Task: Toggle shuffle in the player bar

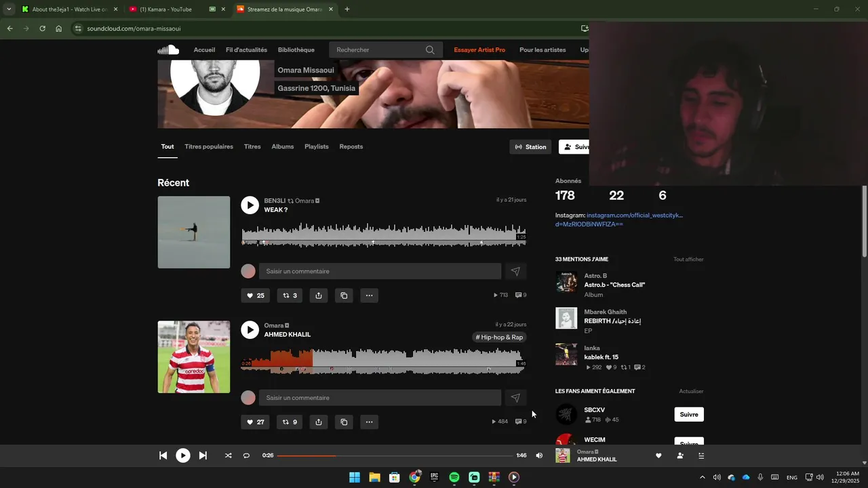Action: point(228,455)
